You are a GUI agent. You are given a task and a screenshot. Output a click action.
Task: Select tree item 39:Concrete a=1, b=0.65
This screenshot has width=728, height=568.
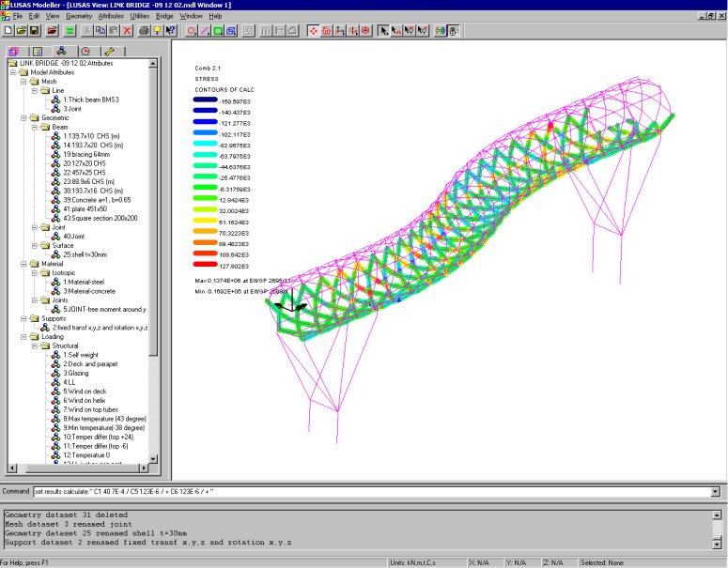97,199
